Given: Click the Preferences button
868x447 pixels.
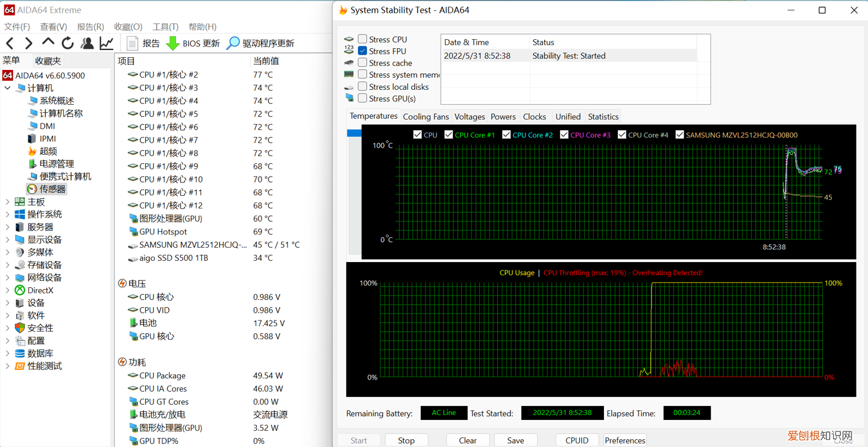Looking at the screenshot, I should (624, 440).
